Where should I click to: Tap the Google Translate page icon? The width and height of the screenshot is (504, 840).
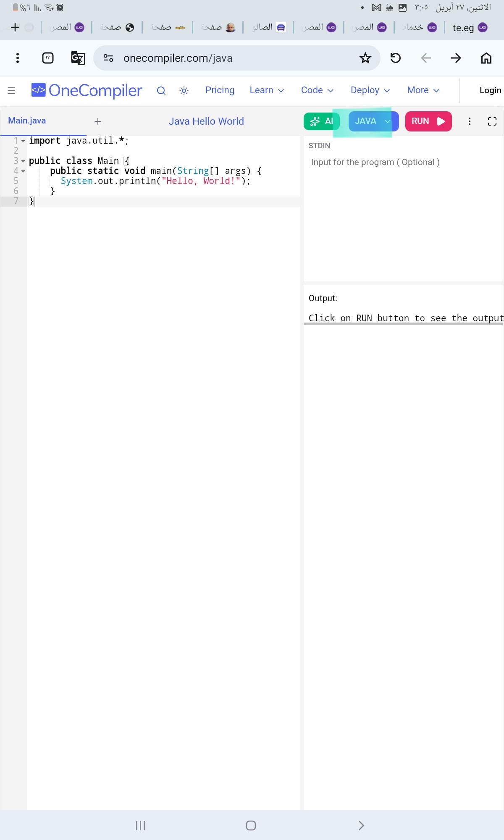click(x=78, y=58)
